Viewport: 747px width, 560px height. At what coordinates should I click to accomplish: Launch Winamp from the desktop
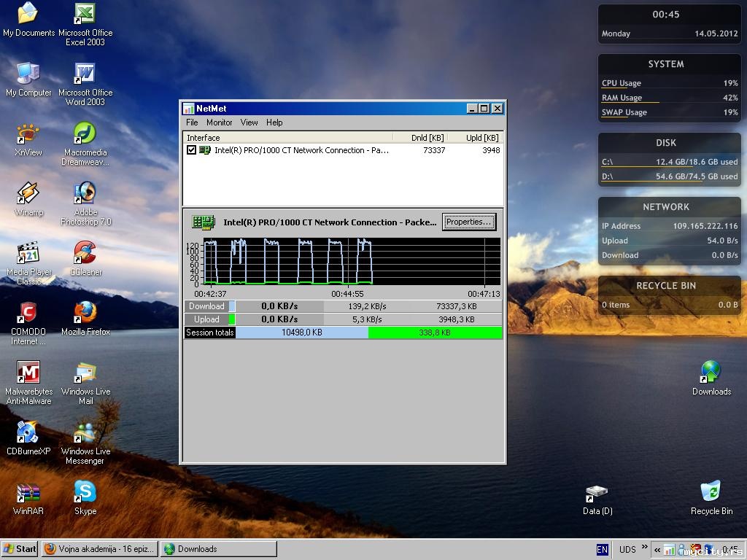(x=28, y=194)
